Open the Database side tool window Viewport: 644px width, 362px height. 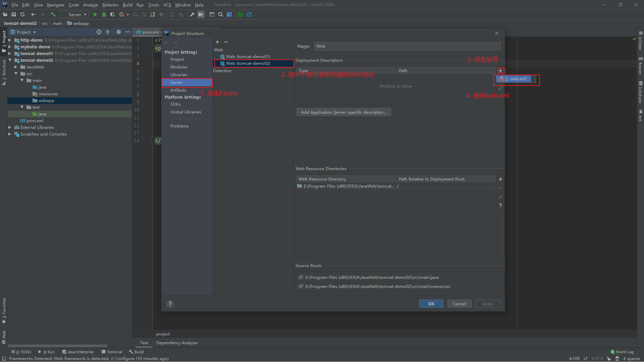coord(640,92)
